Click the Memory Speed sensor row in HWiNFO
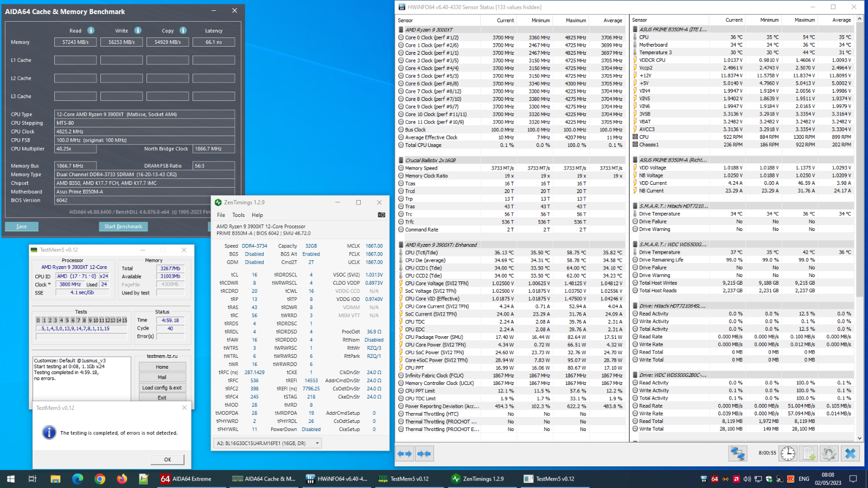The height and width of the screenshot is (488, 868). pyautogui.click(x=511, y=168)
